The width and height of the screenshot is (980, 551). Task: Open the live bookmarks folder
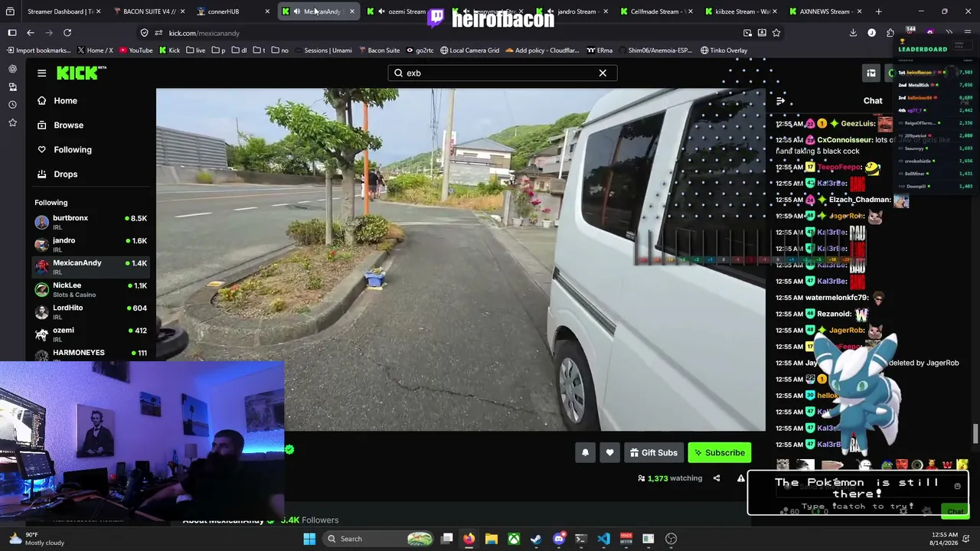pyautogui.click(x=194, y=51)
